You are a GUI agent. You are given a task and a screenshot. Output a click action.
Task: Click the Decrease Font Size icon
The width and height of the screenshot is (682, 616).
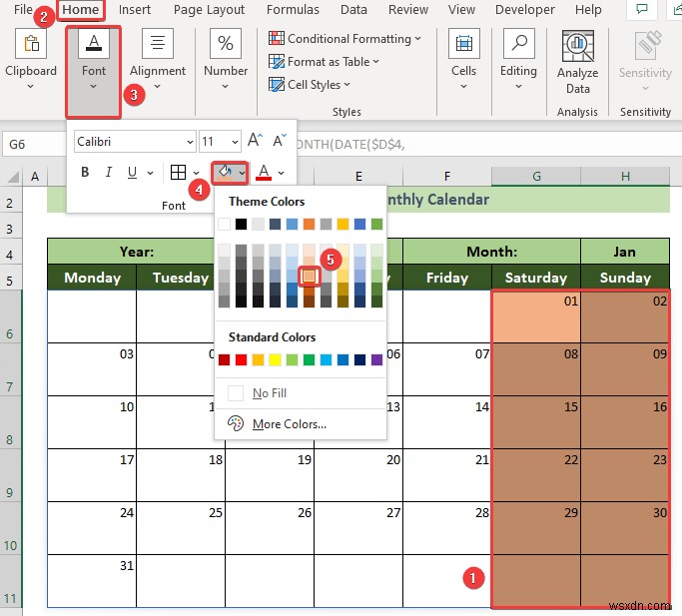pos(280,140)
